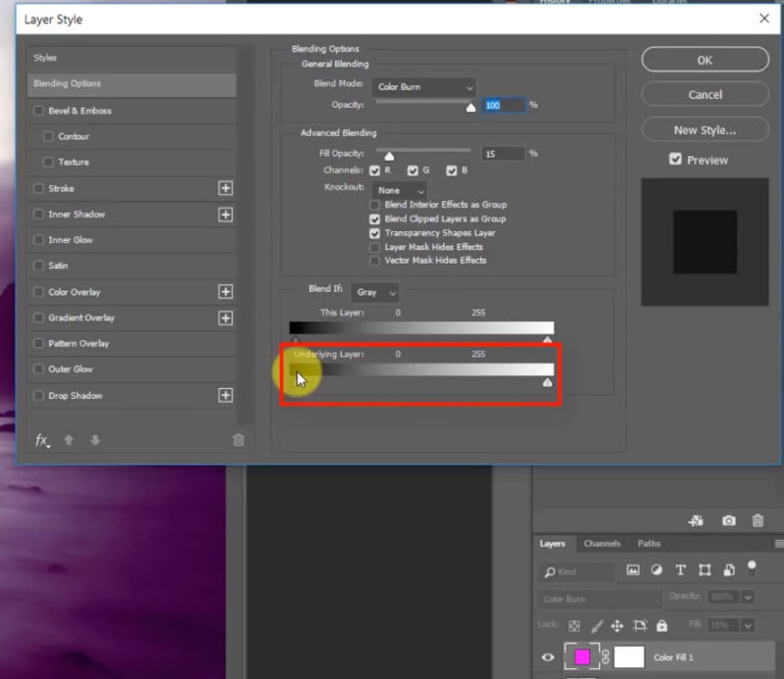Toggle the Preview checkbox

coord(675,160)
